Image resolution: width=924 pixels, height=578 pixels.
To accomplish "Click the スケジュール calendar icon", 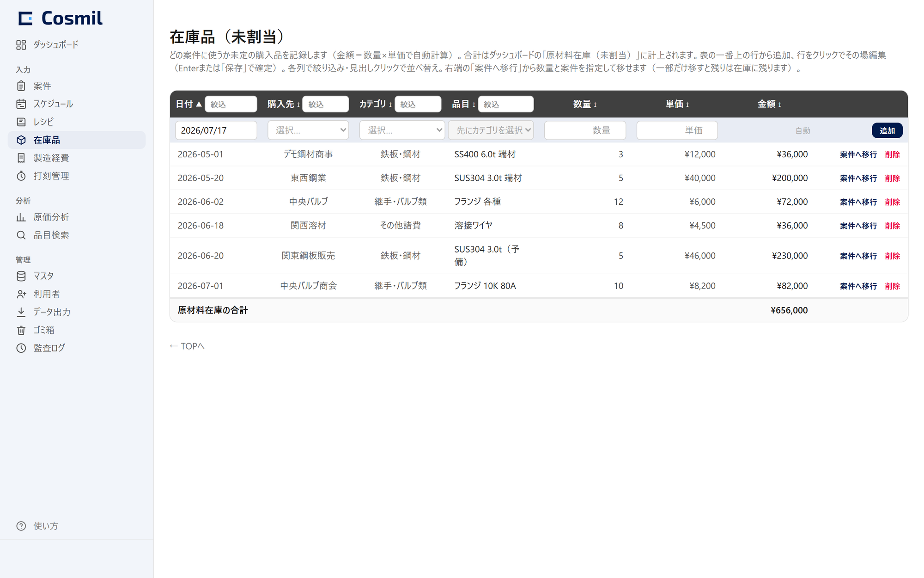I will [21, 104].
